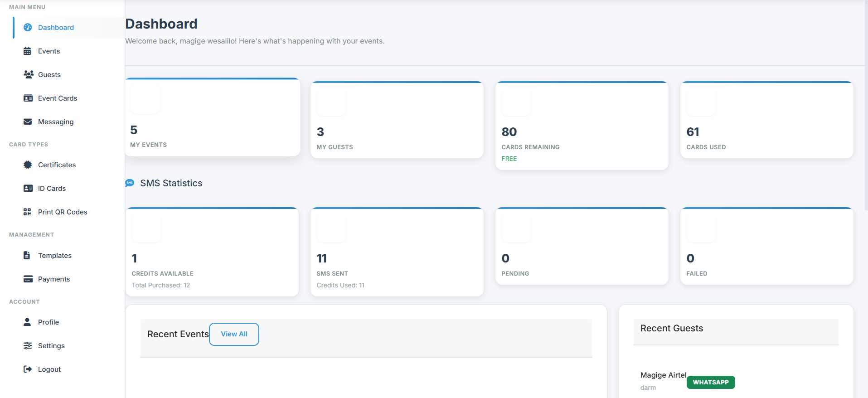Open Settings under Account

tap(68, 346)
